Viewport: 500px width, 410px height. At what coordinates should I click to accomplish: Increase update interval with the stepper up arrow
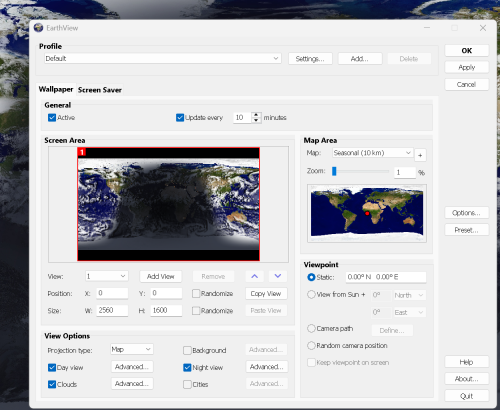[256, 115]
